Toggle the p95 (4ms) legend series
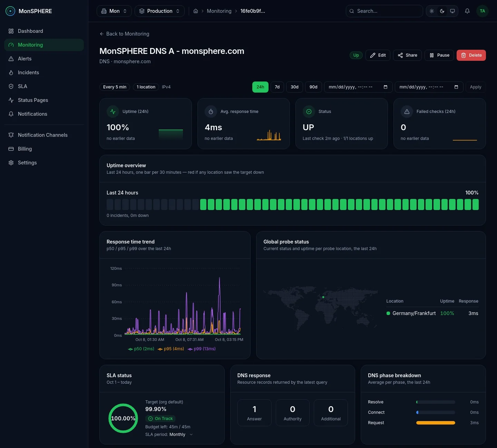Screen dimensions: 497x448 [171, 349]
